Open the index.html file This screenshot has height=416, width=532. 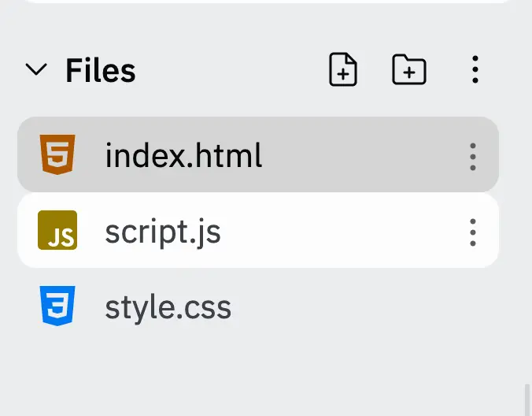coord(258,154)
